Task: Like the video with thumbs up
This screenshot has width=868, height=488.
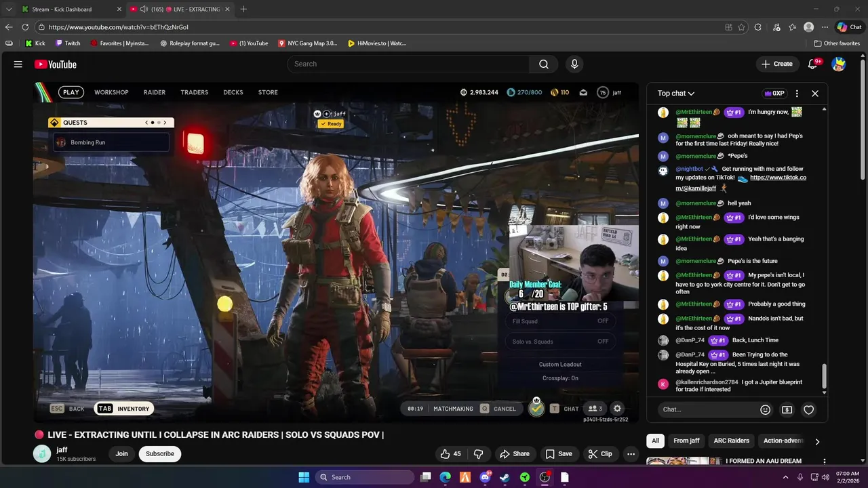Action: point(450,454)
